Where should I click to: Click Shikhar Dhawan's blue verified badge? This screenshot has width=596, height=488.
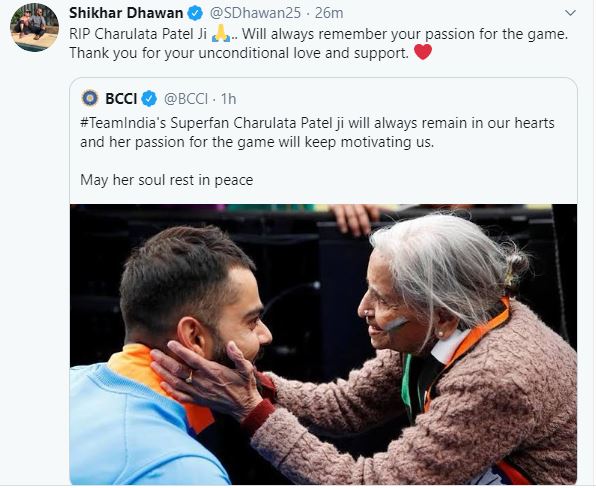point(195,14)
